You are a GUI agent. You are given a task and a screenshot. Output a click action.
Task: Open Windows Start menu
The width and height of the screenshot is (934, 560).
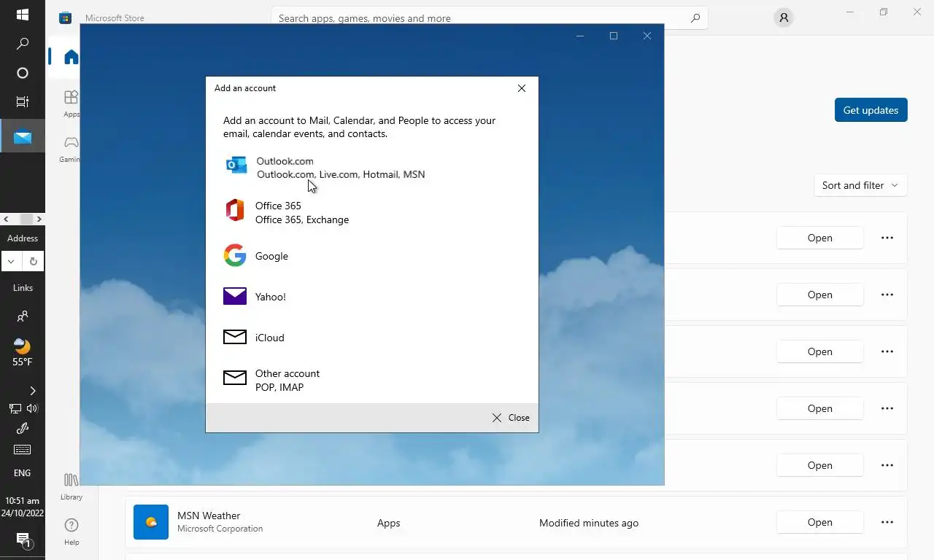(23, 15)
